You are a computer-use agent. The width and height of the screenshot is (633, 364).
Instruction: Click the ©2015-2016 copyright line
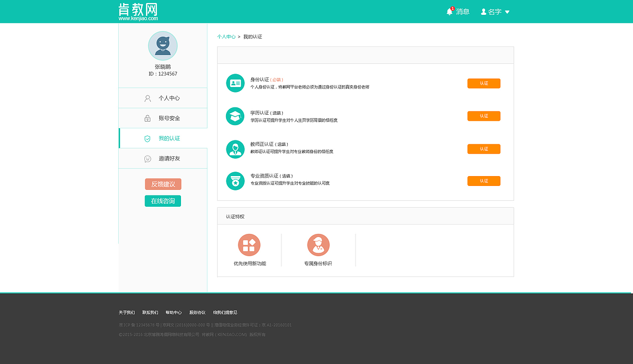click(192, 335)
